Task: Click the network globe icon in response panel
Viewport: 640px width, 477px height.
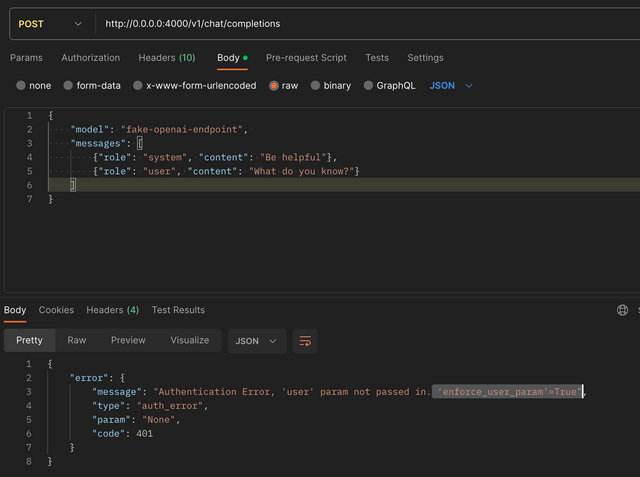Action: pyautogui.click(x=623, y=310)
